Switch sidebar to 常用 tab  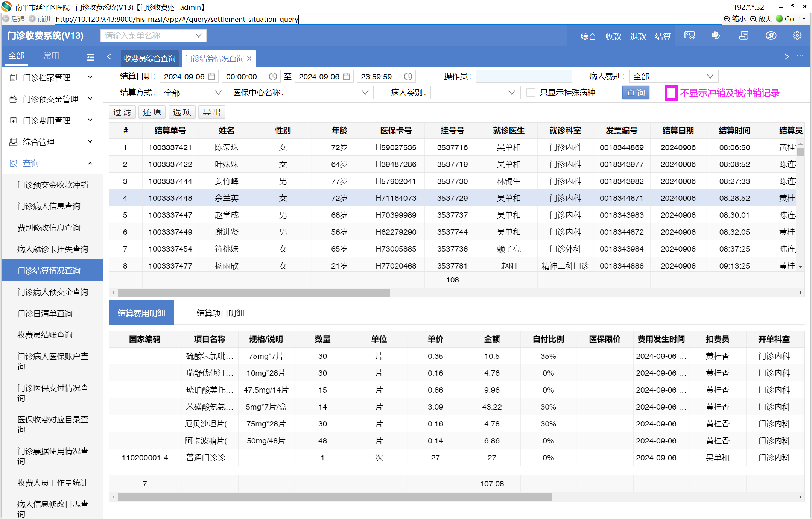coord(51,56)
